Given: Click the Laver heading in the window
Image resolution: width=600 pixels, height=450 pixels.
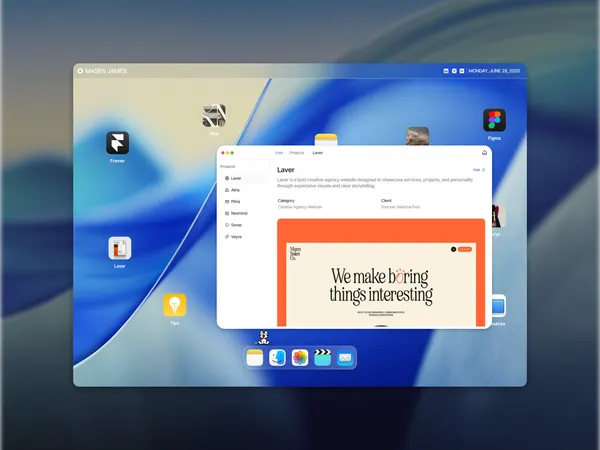Looking at the screenshot, I should [286, 170].
